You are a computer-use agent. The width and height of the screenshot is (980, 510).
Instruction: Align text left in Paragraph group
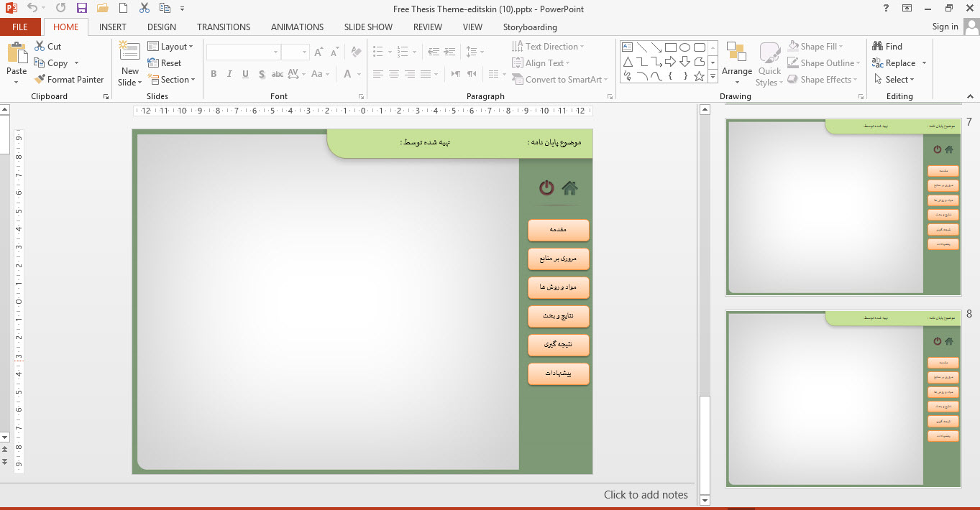click(x=378, y=74)
